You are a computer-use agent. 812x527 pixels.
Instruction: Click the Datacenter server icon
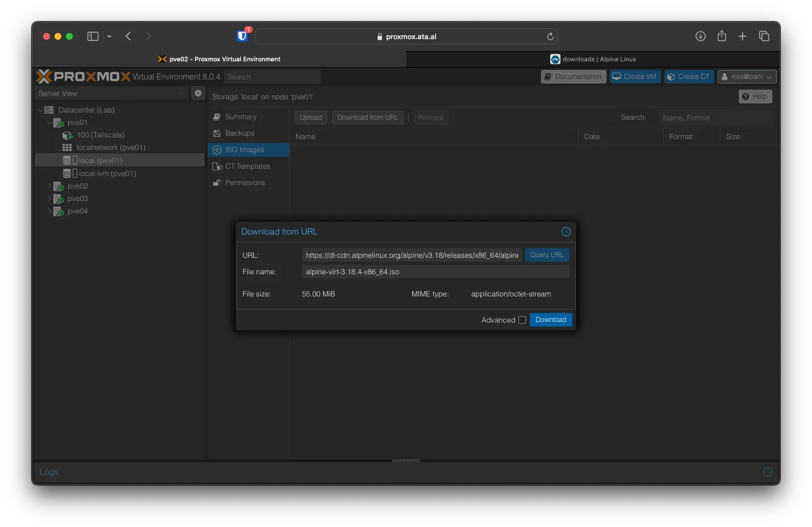(x=49, y=110)
